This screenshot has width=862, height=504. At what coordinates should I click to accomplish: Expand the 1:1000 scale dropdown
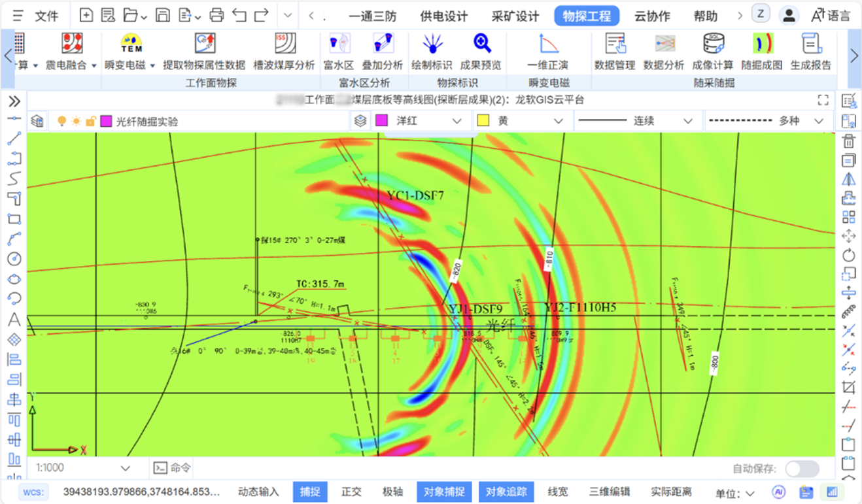pos(126,468)
